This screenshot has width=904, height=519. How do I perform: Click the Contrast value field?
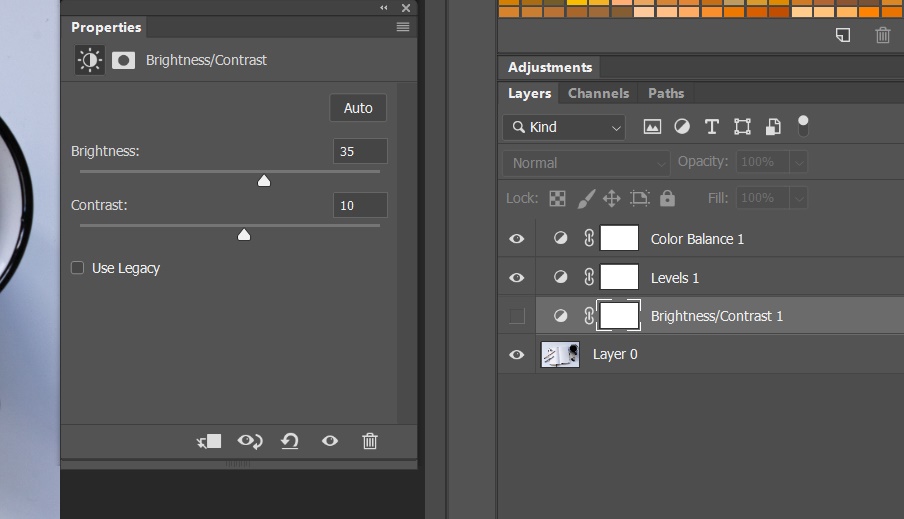pyautogui.click(x=360, y=205)
